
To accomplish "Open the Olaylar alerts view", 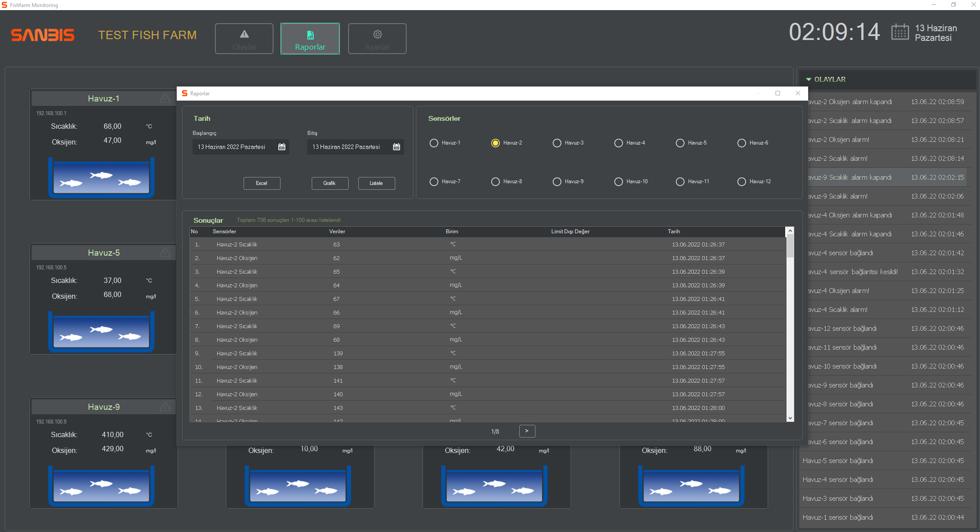I will click(244, 39).
